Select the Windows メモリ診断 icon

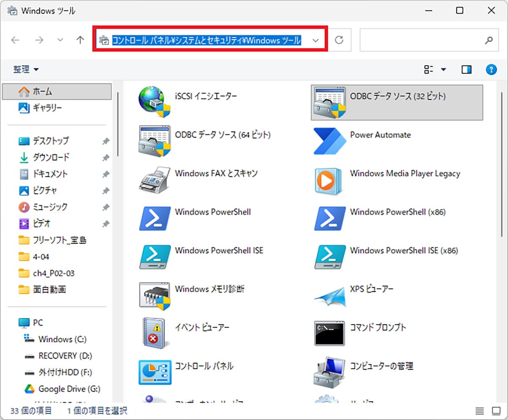pos(154,295)
